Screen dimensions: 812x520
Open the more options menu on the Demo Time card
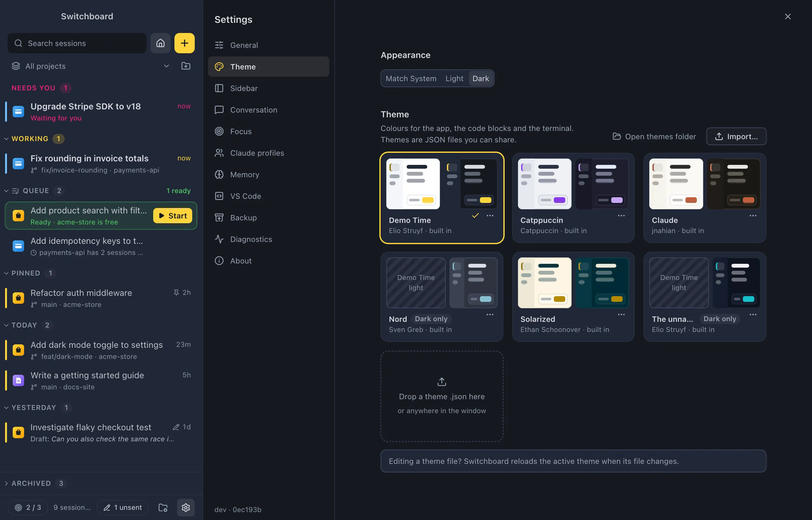[x=490, y=216]
